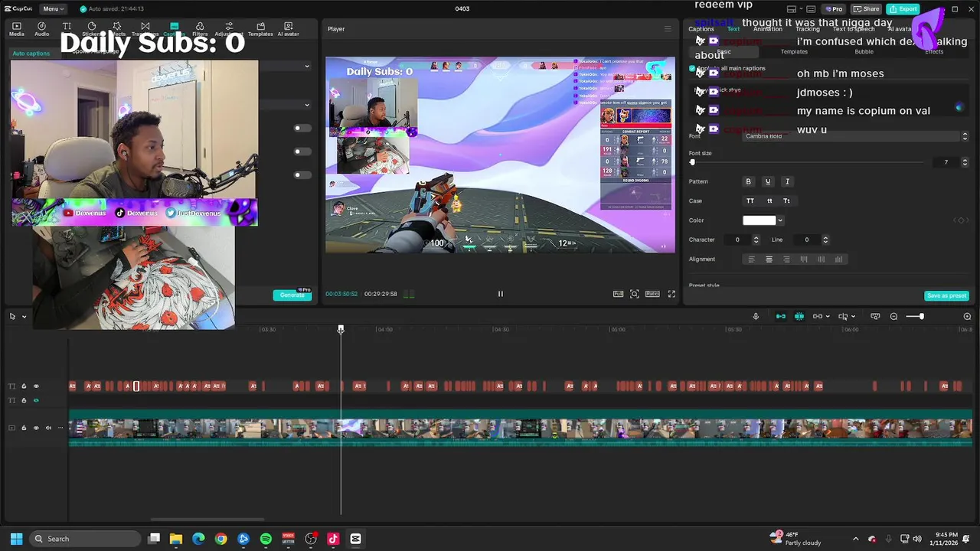This screenshot has height=551, width=980.
Task: Set case to all lowercase tt
Action: [769, 201]
